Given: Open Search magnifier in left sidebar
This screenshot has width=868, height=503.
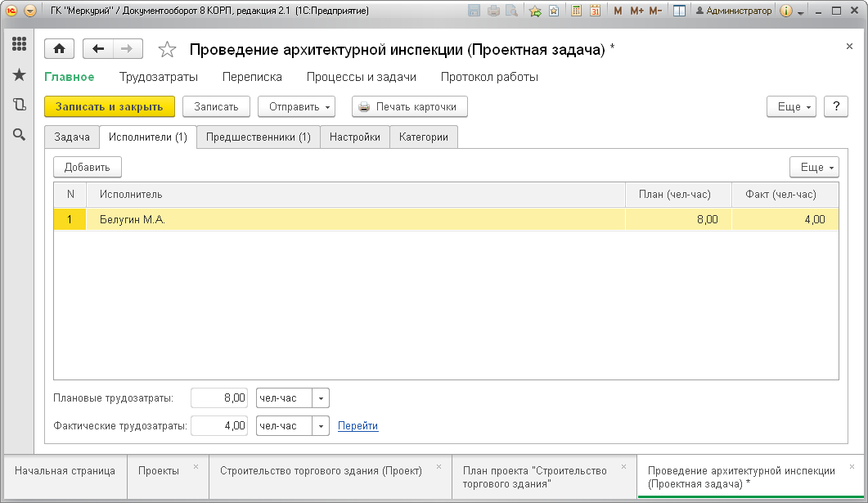Looking at the screenshot, I should tap(20, 134).
